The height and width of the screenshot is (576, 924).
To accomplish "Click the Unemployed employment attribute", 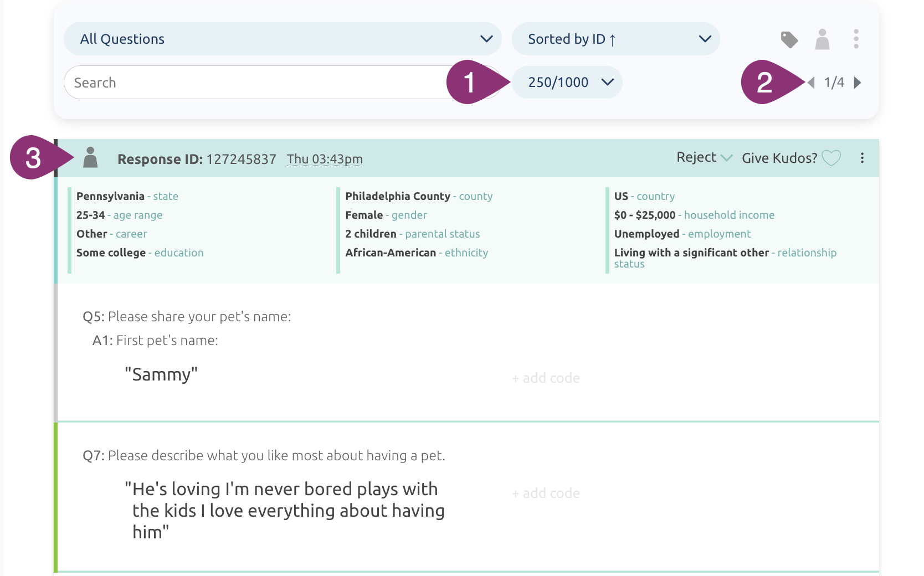I will pos(682,234).
